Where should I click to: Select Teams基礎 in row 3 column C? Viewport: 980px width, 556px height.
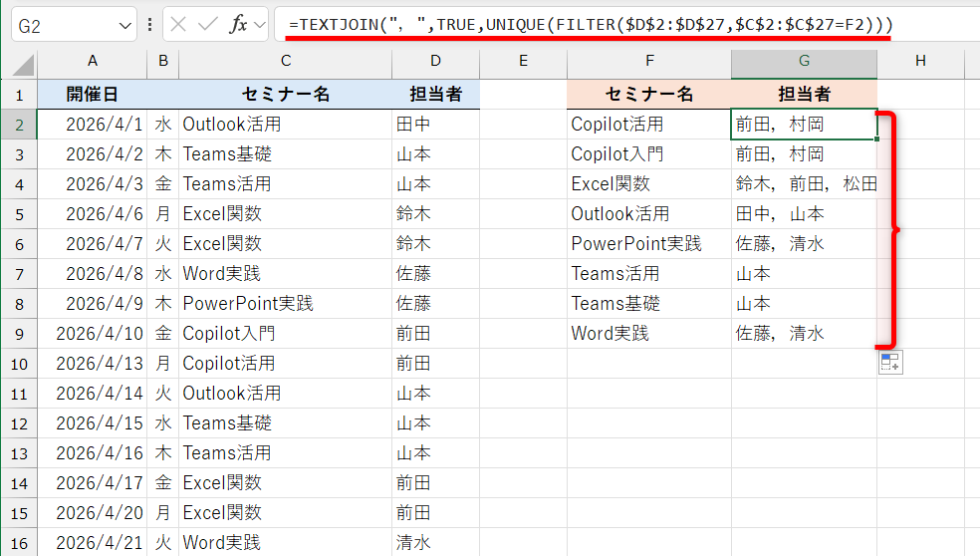(286, 153)
